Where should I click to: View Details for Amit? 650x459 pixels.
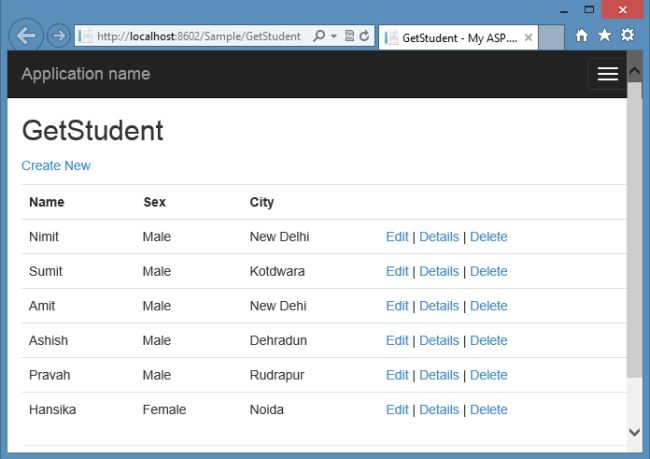pyautogui.click(x=439, y=306)
